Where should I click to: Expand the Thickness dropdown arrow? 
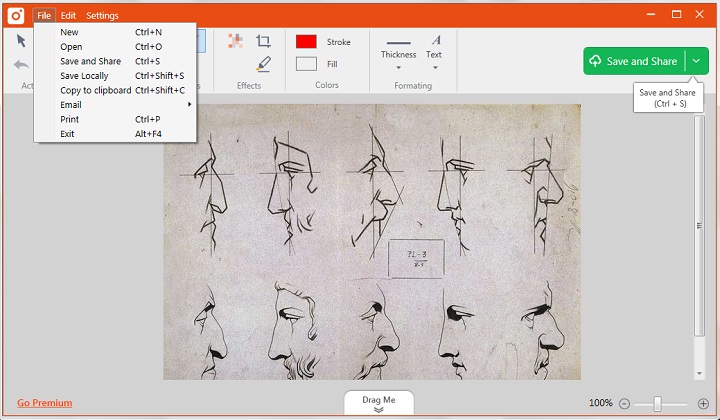399,68
